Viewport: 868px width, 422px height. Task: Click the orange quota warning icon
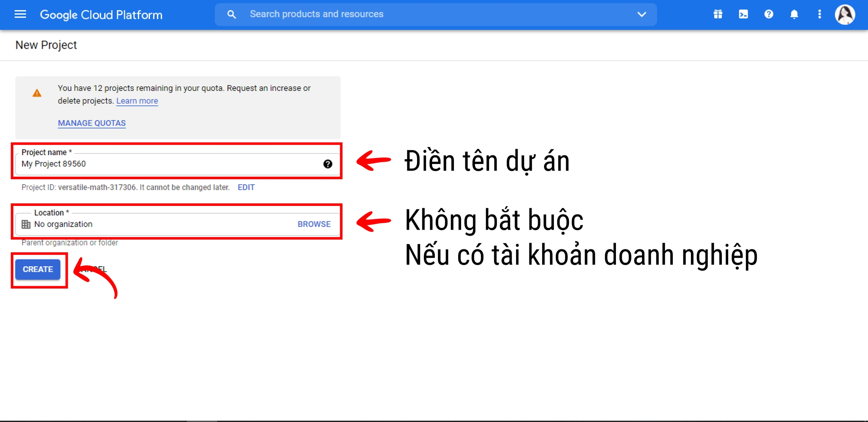pyautogui.click(x=37, y=93)
